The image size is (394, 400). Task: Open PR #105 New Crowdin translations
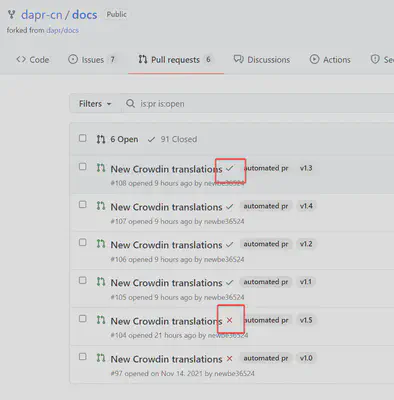pos(166,283)
